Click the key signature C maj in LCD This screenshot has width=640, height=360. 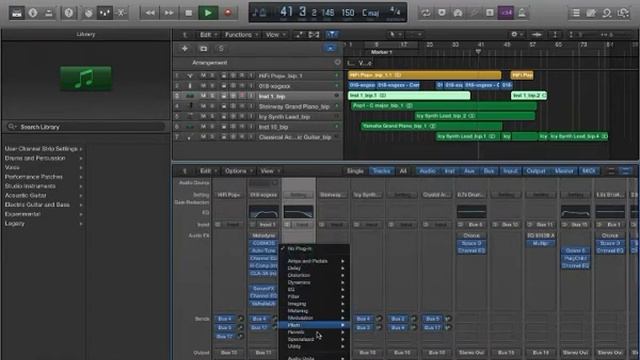(x=371, y=13)
